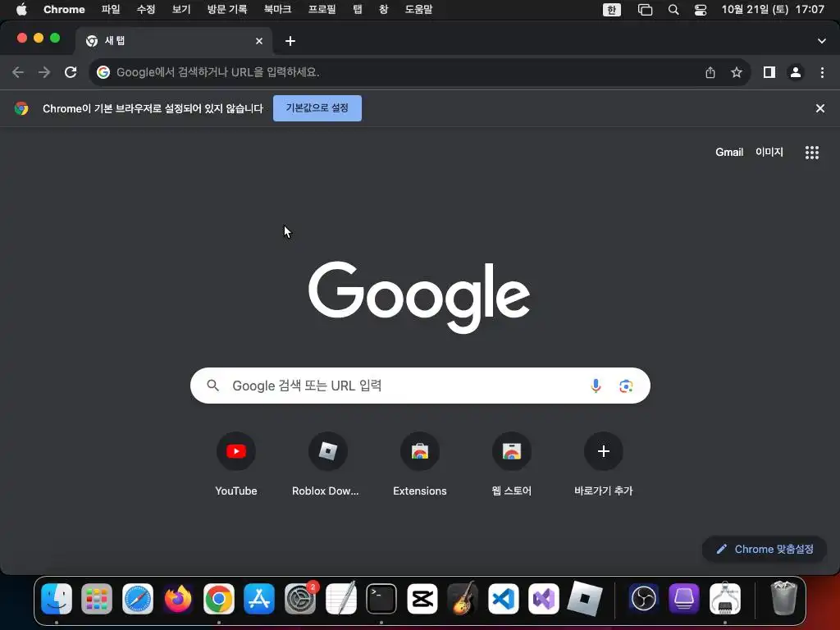Open a new tab with plus
The image size is (840, 630).
point(290,41)
